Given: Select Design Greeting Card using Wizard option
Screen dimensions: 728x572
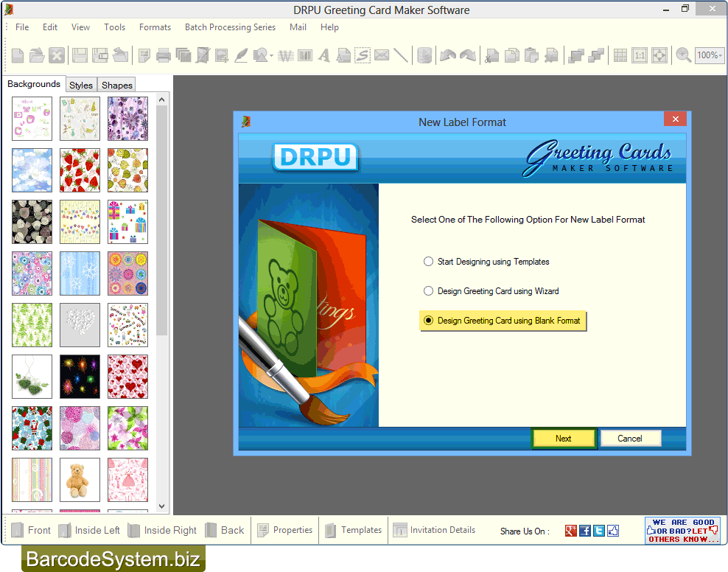Looking at the screenshot, I should [x=491, y=291].
